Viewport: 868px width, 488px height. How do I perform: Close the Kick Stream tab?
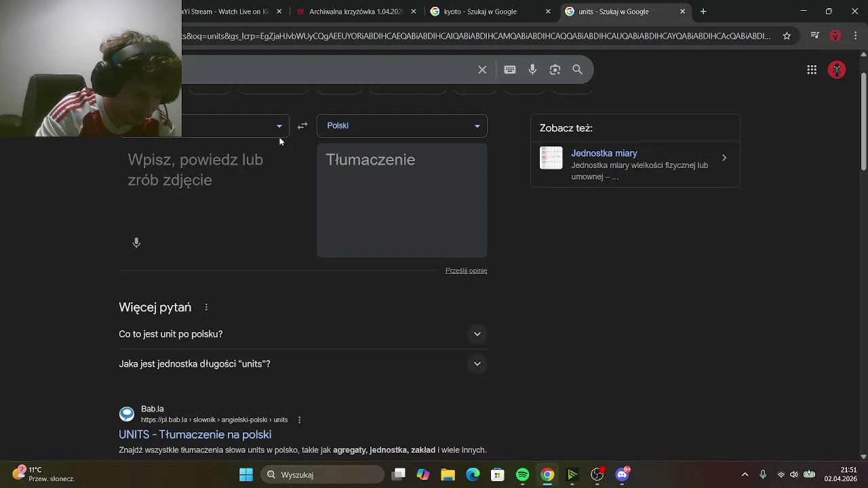(x=279, y=12)
